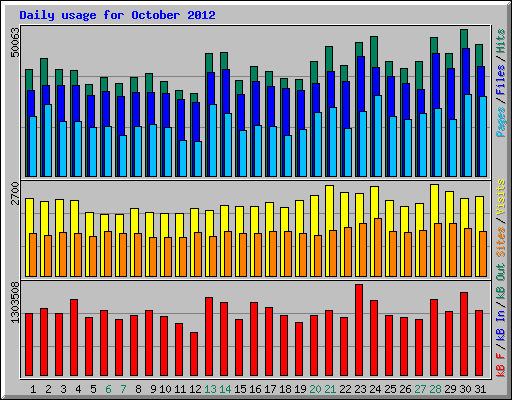
Task: Click day label 4 on x-axis
Action: pos(78,389)
